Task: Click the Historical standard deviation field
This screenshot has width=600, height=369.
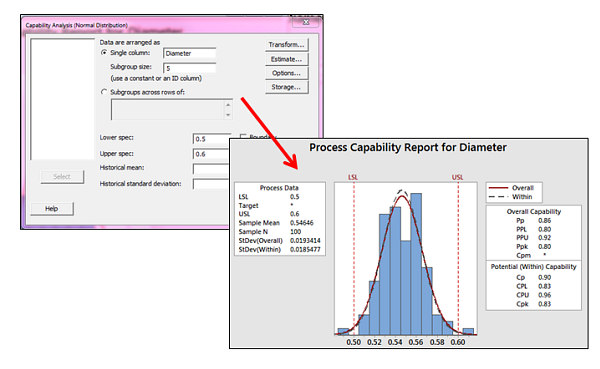Action: point(211,184)
